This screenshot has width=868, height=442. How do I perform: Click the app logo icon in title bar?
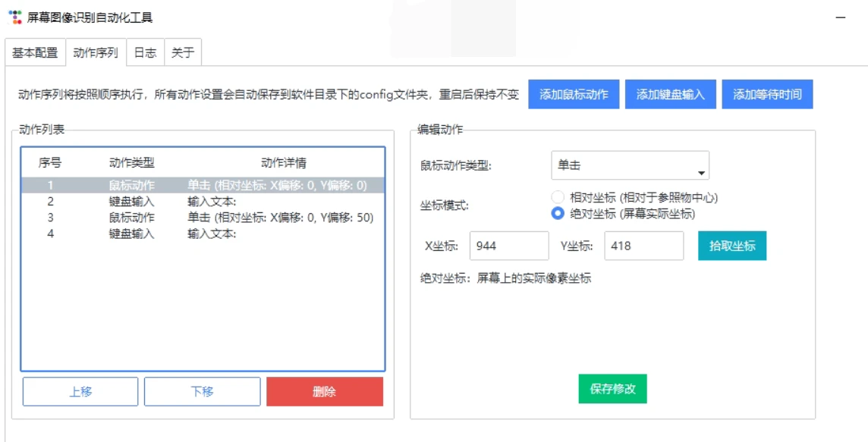(15, 17)
